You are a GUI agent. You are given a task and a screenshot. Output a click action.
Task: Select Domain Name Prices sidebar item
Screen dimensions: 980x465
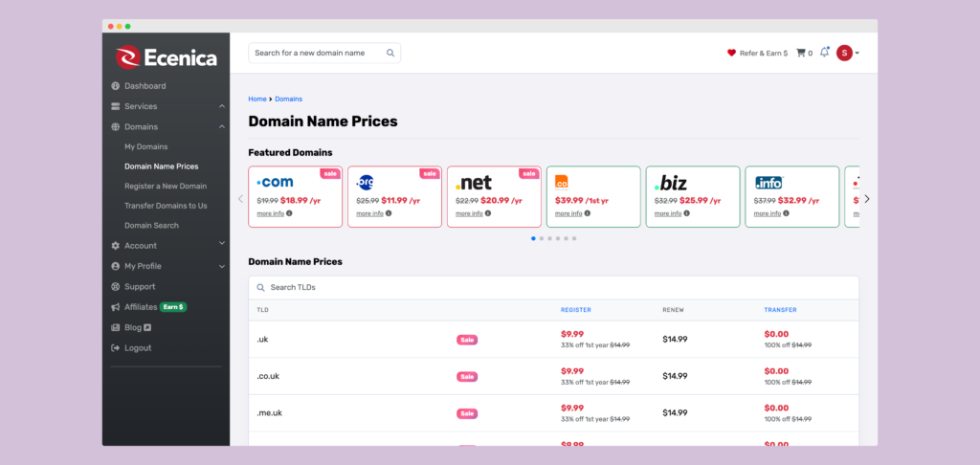(x=161, y=166)
